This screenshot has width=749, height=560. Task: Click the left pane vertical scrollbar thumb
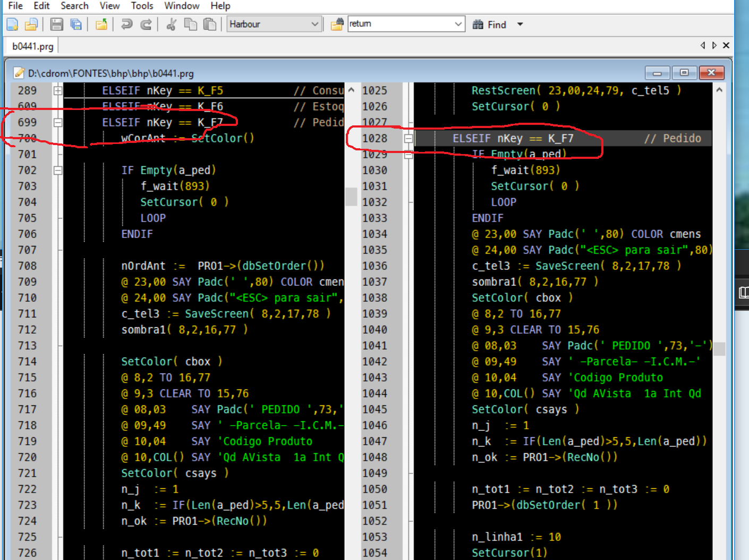[x=351, y=197]
